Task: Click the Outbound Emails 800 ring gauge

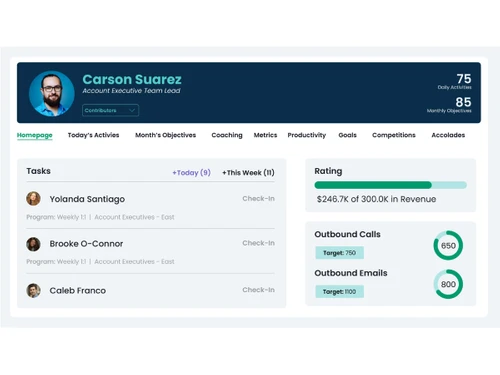Action: [448, 284]
